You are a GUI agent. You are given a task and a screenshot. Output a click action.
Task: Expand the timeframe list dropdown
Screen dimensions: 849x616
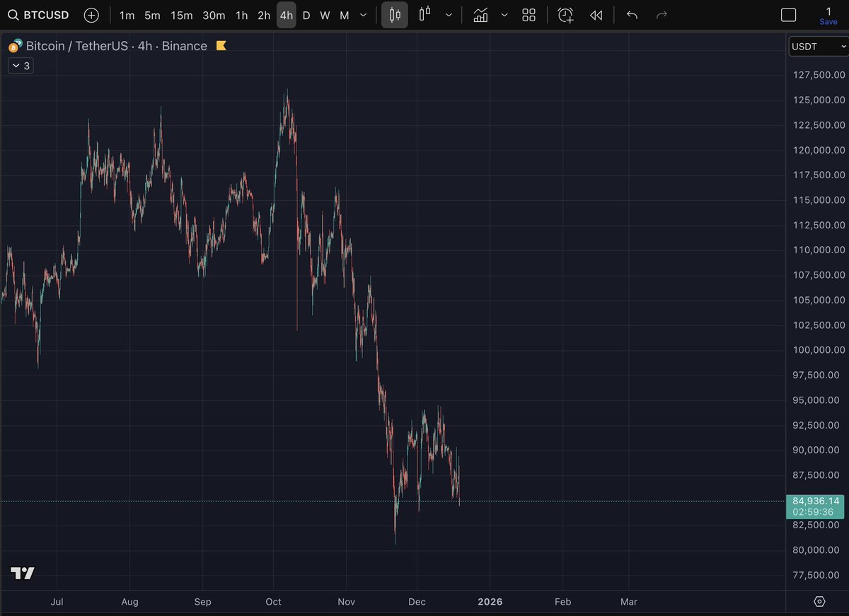pos(364,15)
